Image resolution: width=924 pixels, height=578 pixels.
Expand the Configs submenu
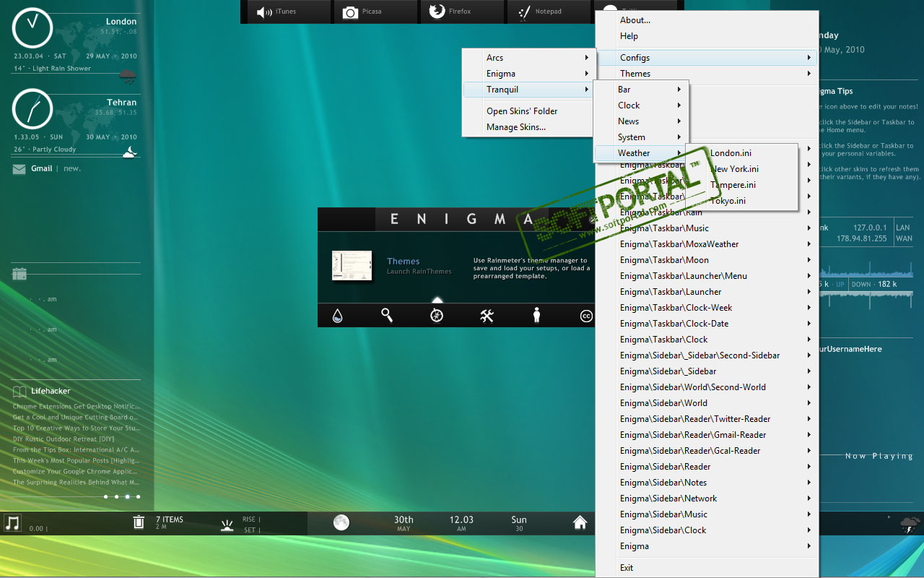tap(707, 58)
